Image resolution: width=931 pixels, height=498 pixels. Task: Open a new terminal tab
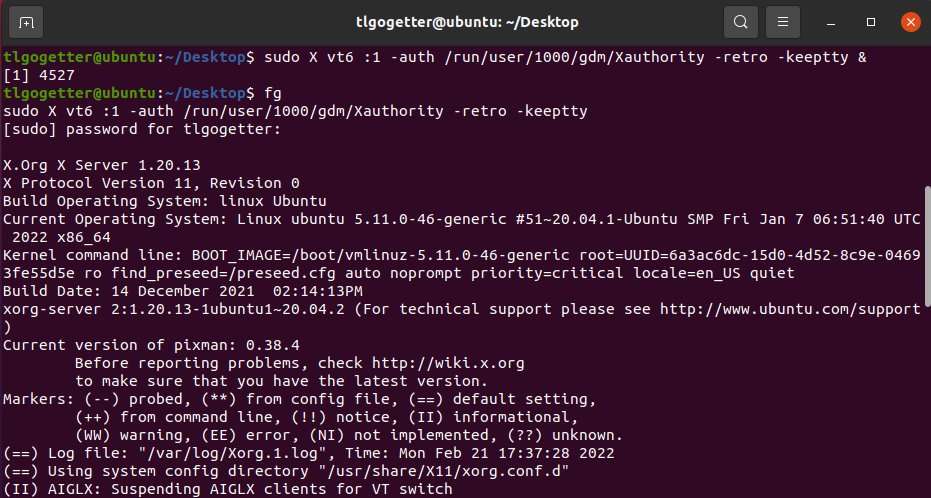(x=26, y=23)
